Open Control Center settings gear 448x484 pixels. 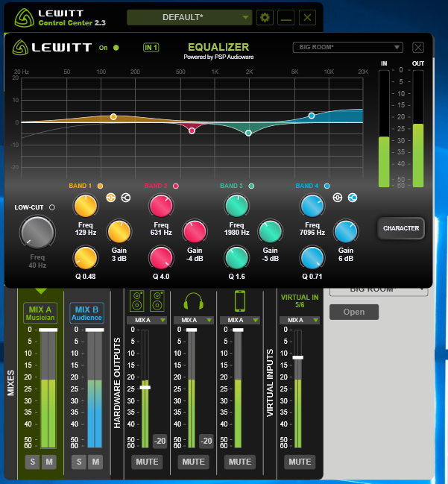[x=265, y=17]
